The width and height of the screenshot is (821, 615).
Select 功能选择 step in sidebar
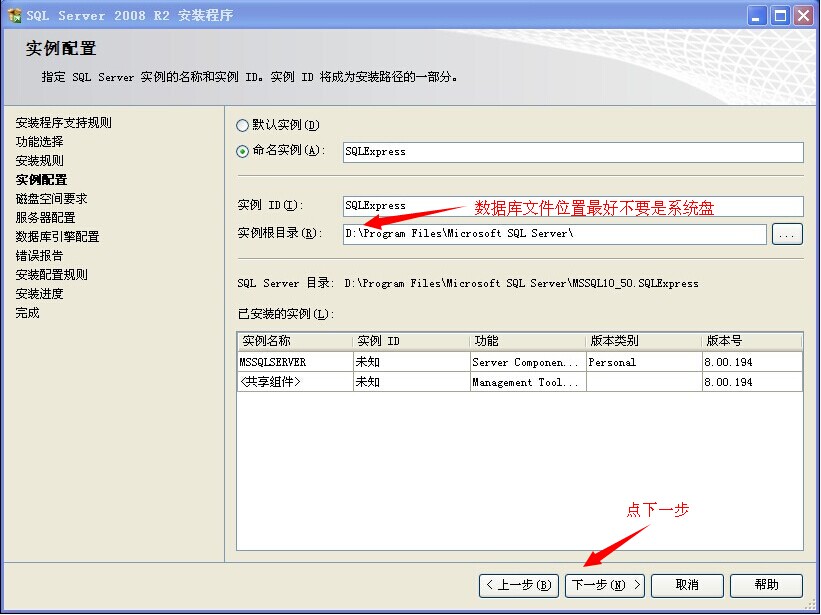(39, 142)
